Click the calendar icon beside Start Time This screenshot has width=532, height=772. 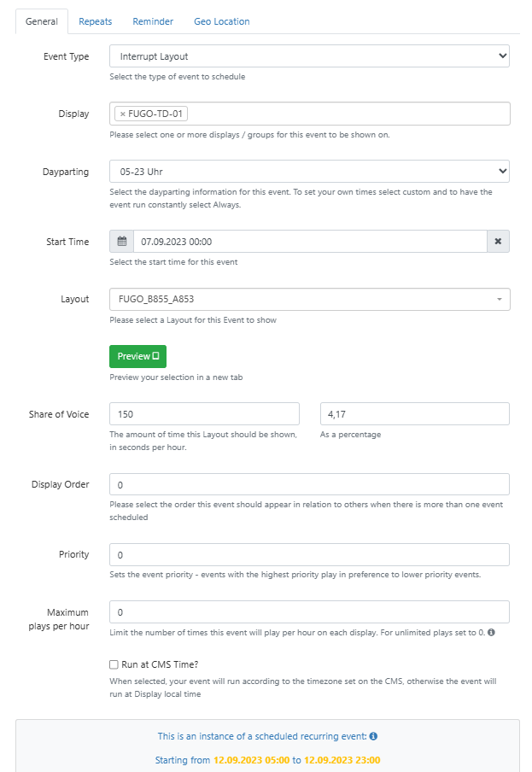tap(121, 241)
